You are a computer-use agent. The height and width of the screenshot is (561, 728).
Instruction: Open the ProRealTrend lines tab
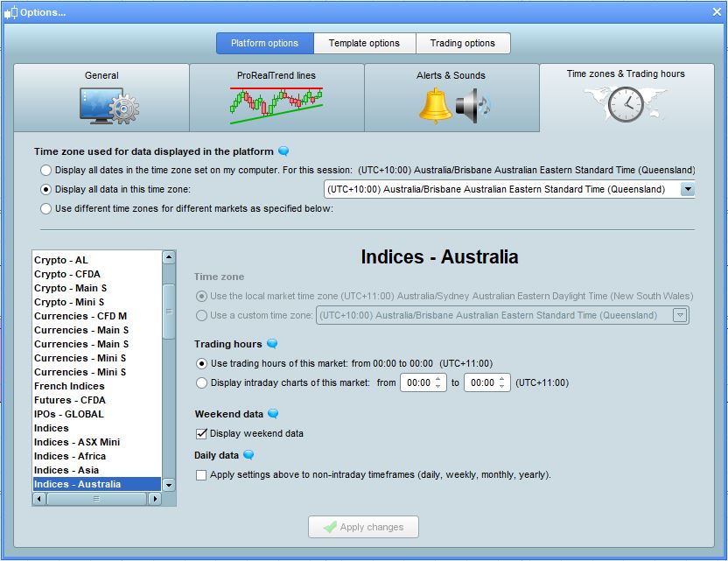point(276,98)
